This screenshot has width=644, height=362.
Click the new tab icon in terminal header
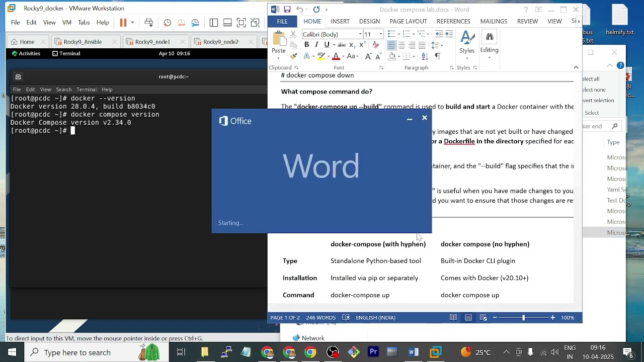tap(18, 77)
